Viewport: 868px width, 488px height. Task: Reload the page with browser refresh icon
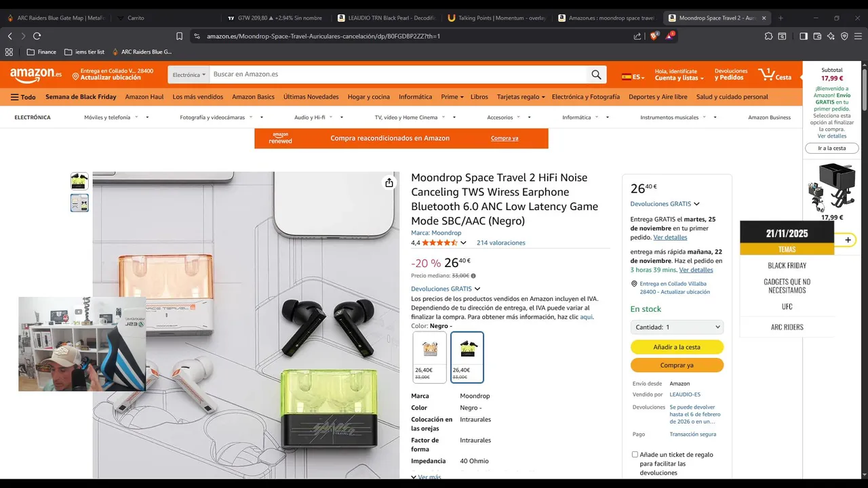tap(37, 36)
